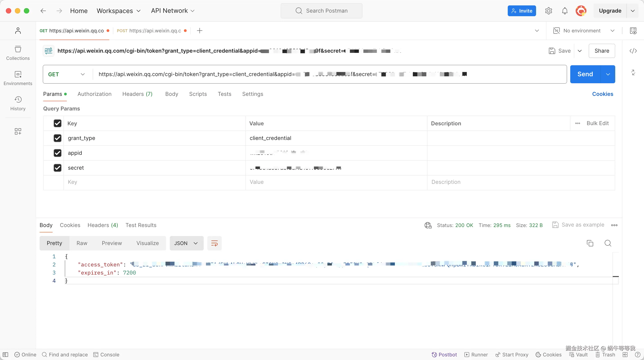Open the Environments sidebar panel
Screen dimensions: 644x360
point(18,78)
